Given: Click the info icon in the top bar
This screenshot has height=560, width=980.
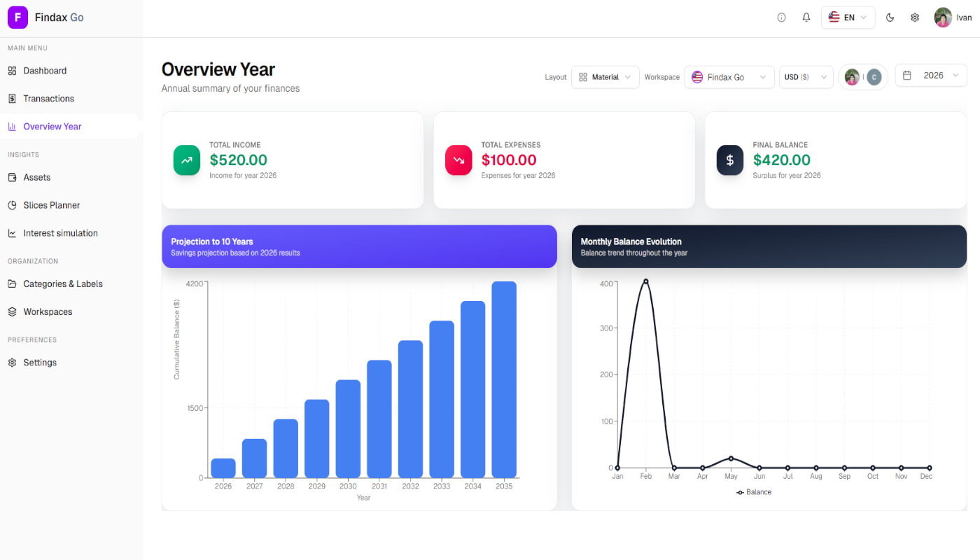Looking at the screenshot, I should pyautogui.click(x=781, y=17).
